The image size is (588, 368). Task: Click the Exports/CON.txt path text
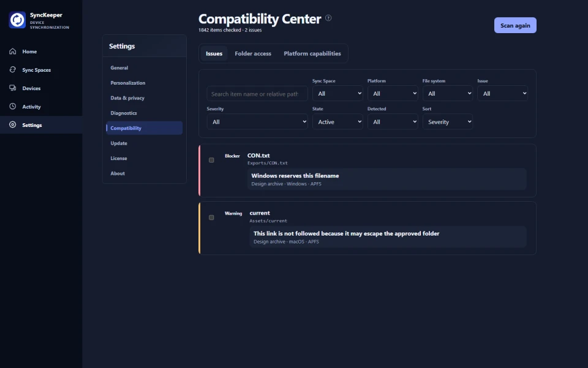click(x=268, y=163)
